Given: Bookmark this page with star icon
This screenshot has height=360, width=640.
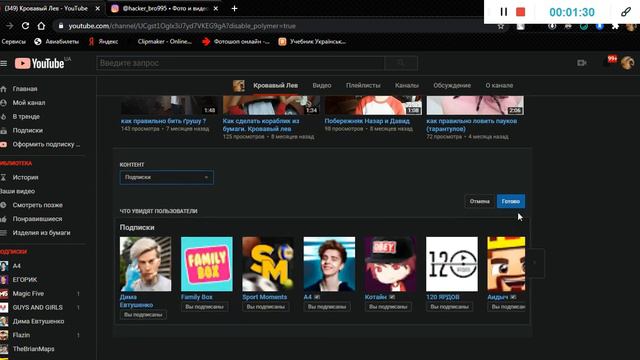Looking at the screenshot, I should coord(501,27).
